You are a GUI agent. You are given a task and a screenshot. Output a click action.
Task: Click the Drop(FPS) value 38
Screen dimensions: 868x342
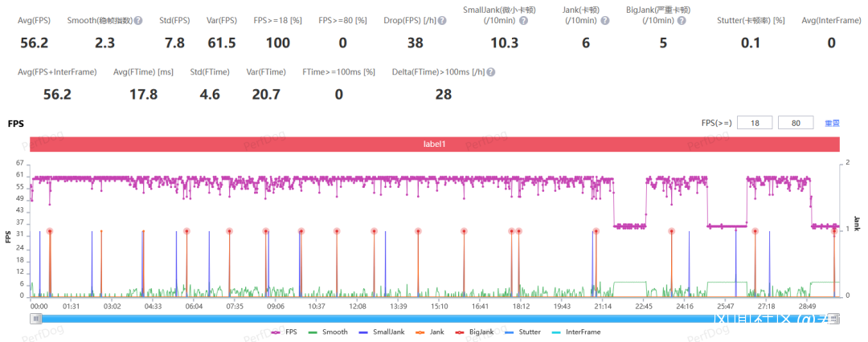pyautogui.click(x=416, y=43)
